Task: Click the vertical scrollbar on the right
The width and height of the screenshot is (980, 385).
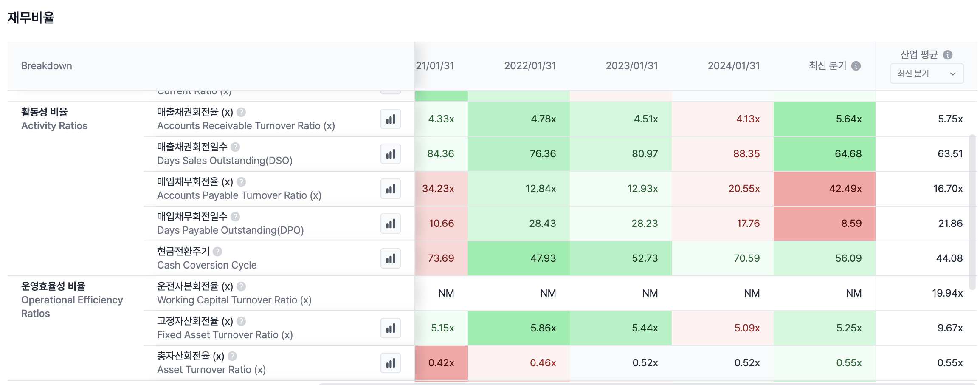Action: (x=972, y=212)
